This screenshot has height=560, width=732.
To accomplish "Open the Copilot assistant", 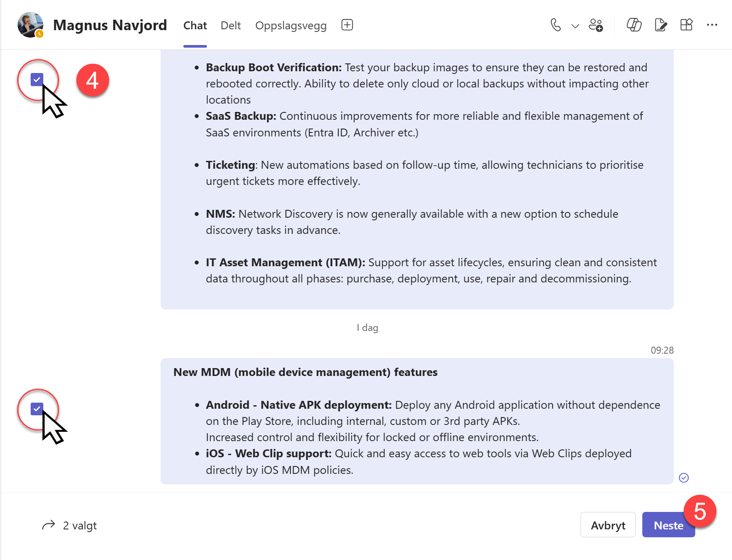I will pyautogui.click(x=633, y=25).
